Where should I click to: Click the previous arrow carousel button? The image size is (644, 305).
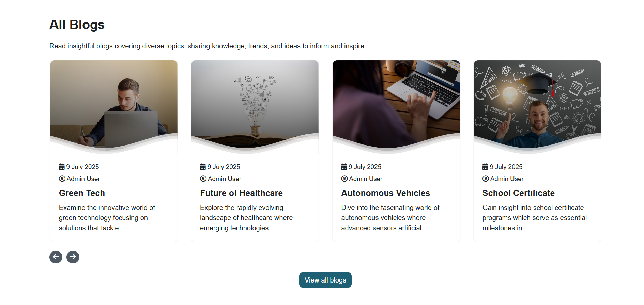[x=56, y=257]
